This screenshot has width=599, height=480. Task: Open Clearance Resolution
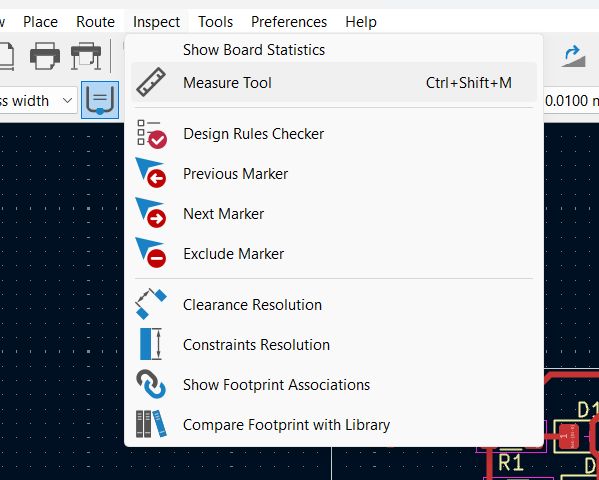[x=333, y=305]
